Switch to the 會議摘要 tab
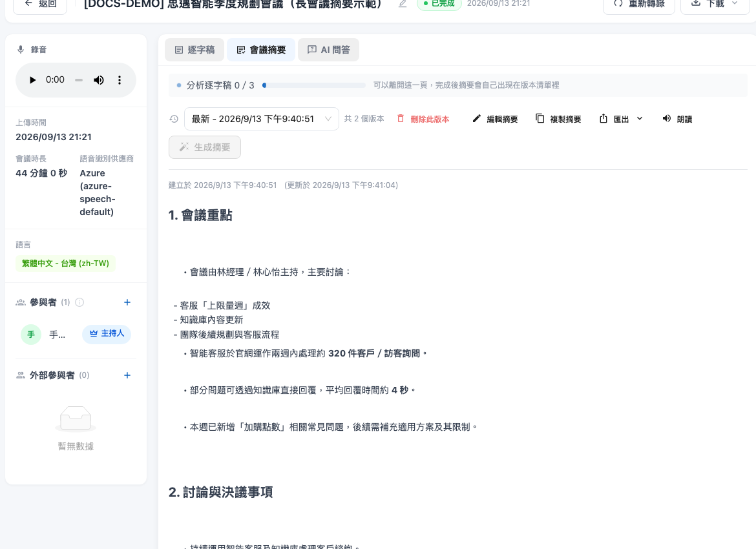The height and width of the screenshot is (549, 756). [x=261, y=50]
